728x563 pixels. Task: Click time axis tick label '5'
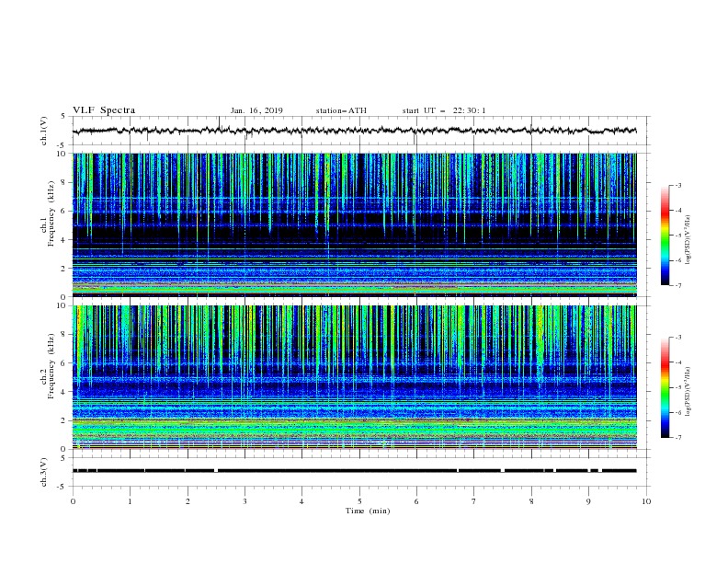pyautogui.click(x=359, y=501)
